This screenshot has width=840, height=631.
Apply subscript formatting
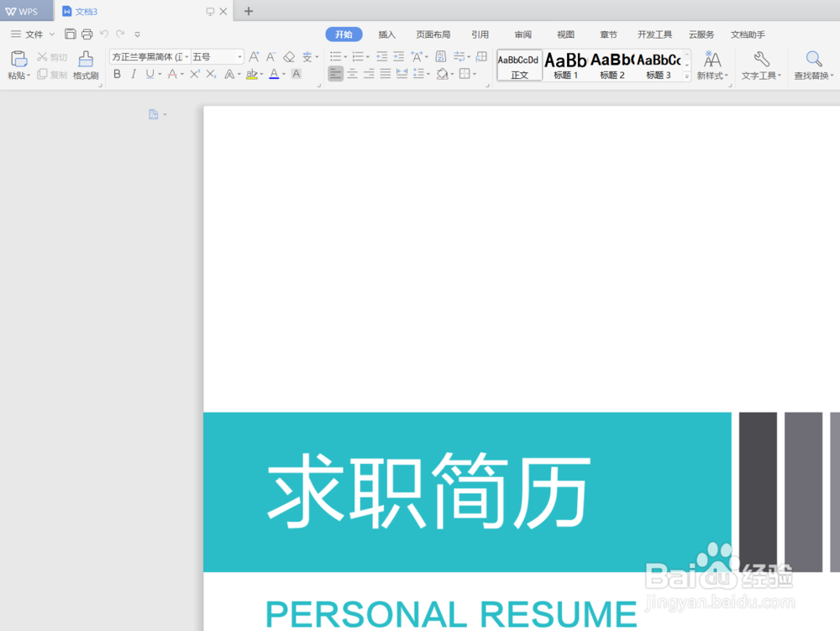pos(211,74)
